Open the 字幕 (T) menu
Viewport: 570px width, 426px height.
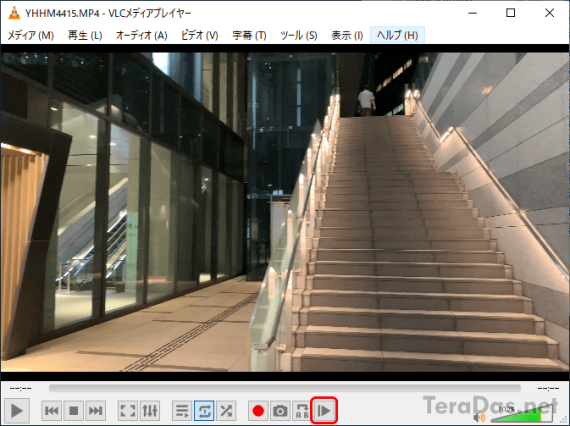249,35
